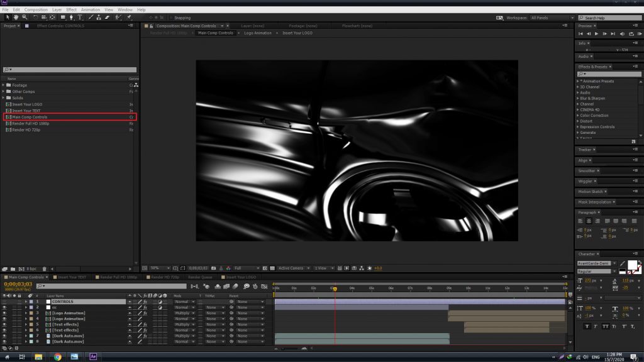Hide layer 7 Dark Auto.mov eye toggle
This screenshot has width=644, height=362.
click(x=4, y=336)
